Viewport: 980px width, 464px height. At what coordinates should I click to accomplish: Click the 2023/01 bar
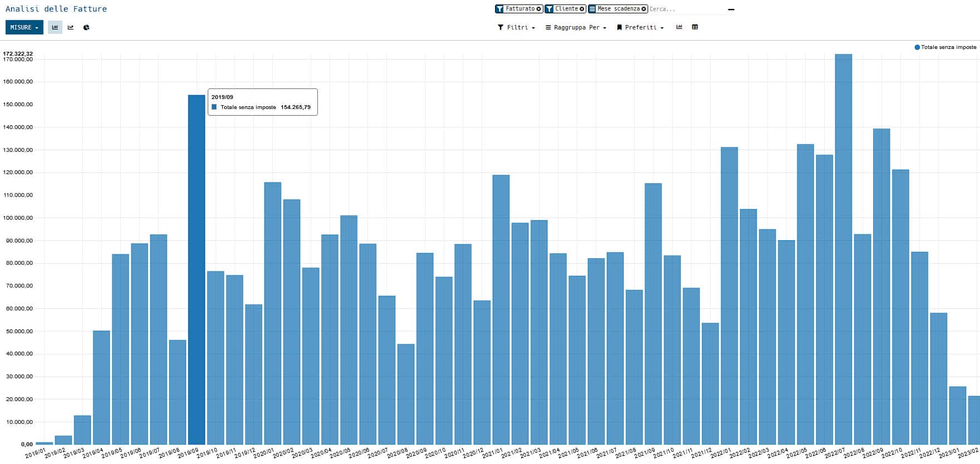[x=958, y=416]
